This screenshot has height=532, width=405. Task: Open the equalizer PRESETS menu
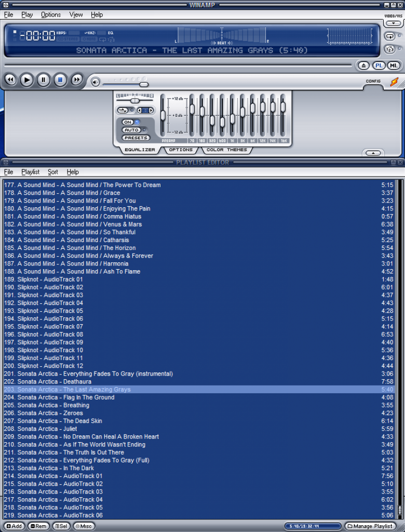click(x=136, y=138)
